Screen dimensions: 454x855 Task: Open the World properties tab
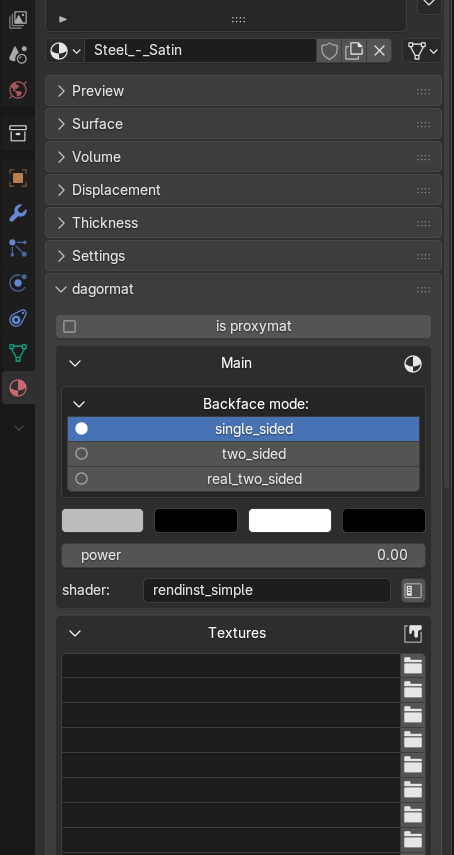point(18,89)
